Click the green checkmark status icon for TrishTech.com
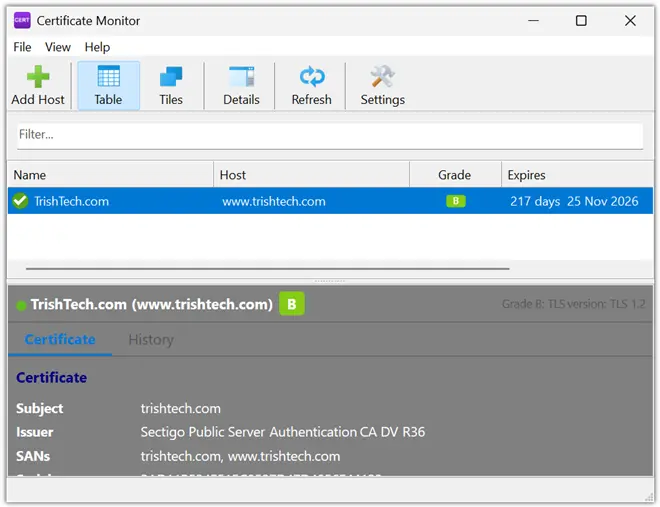 click(x=20, y=201)
